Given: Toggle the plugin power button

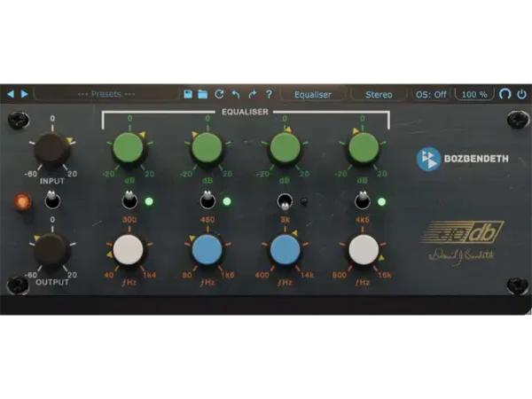Looking at the screenshot, I should pos(521,94).
